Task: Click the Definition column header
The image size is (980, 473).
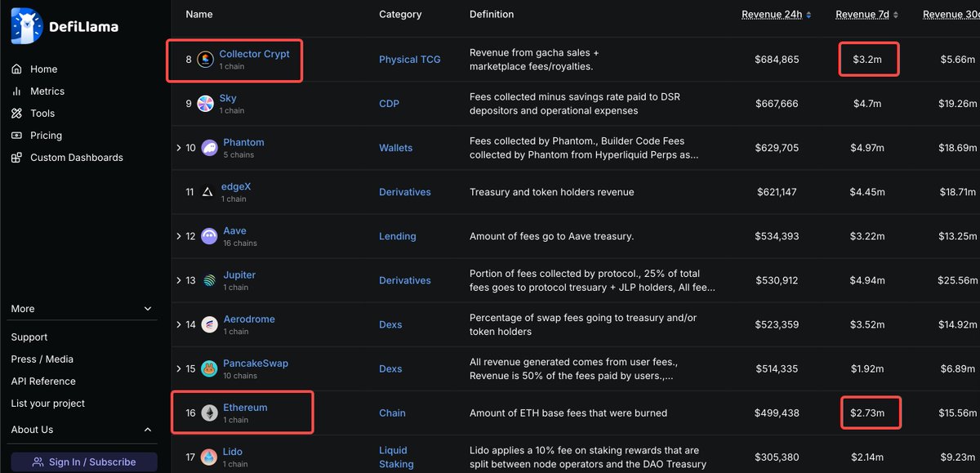Action: pos(492,15)
